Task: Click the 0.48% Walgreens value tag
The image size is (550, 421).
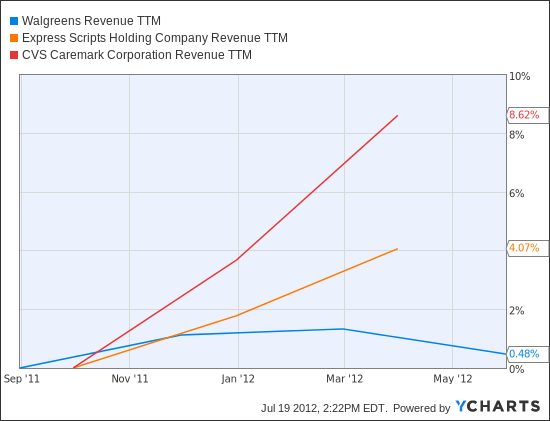Action: pos(527,354)
